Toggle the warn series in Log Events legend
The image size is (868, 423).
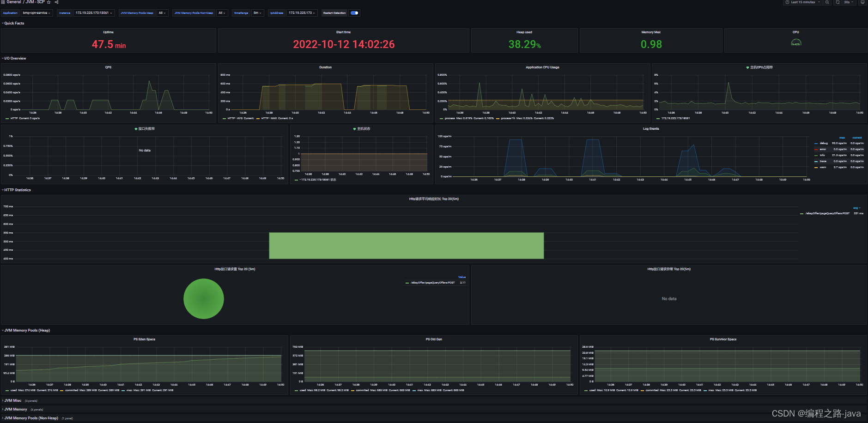click(x=823, y=167)
